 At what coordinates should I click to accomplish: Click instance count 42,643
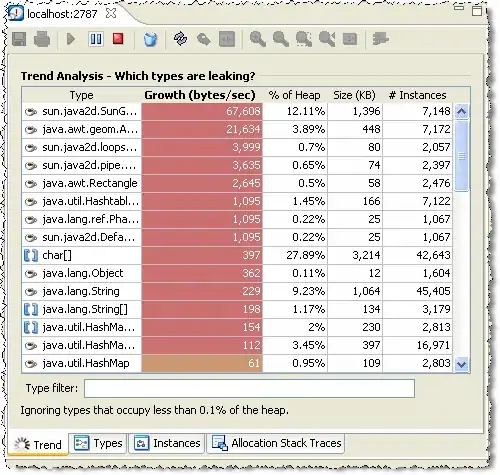[x=433, y=255]
